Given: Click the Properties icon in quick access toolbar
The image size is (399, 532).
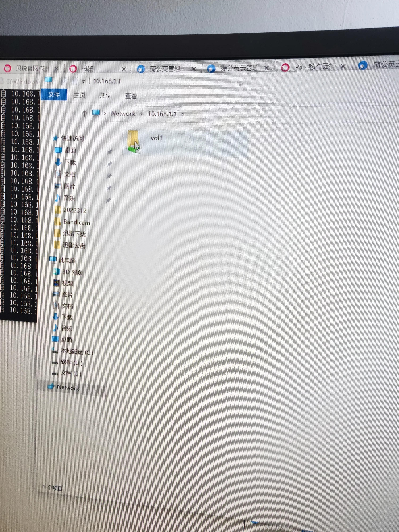Looking at the screenshot, I should 64,81.
